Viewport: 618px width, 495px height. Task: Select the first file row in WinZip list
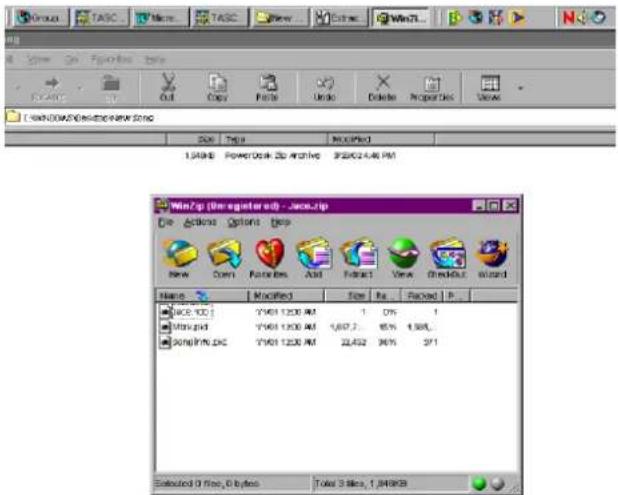(299, 312)
